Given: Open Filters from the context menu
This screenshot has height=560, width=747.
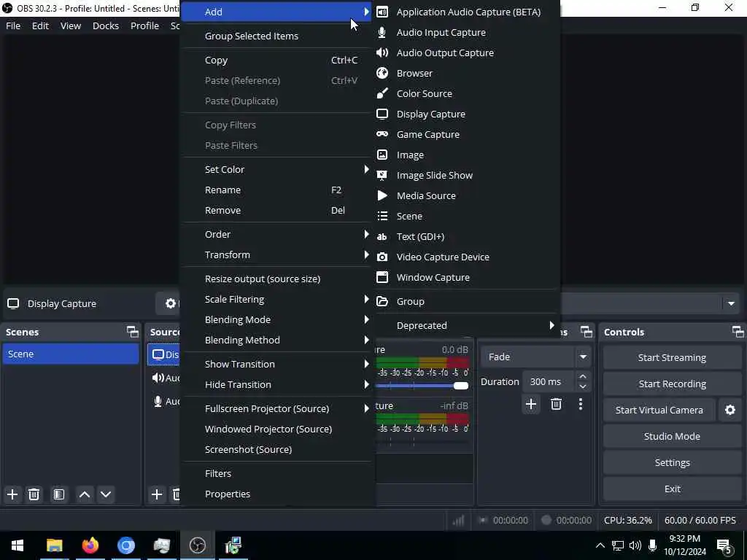Looking at the screenshot, I should [277, 474].
